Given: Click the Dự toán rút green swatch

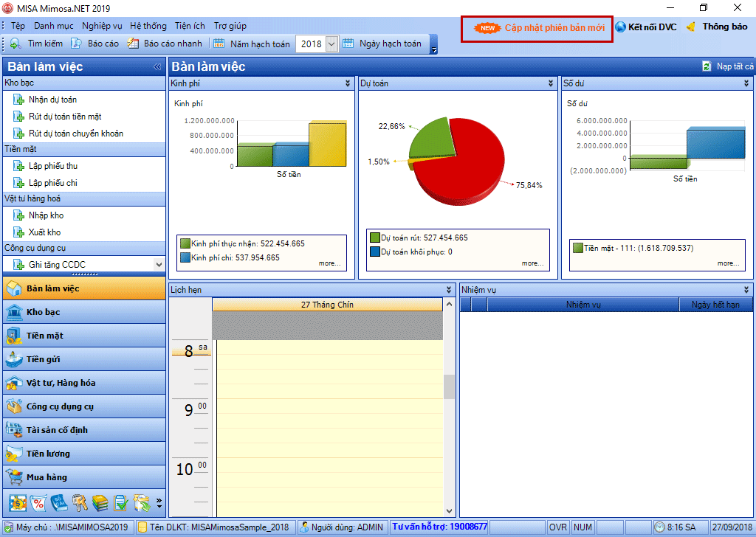Looking at the screenshot, I should coord(374,238).
